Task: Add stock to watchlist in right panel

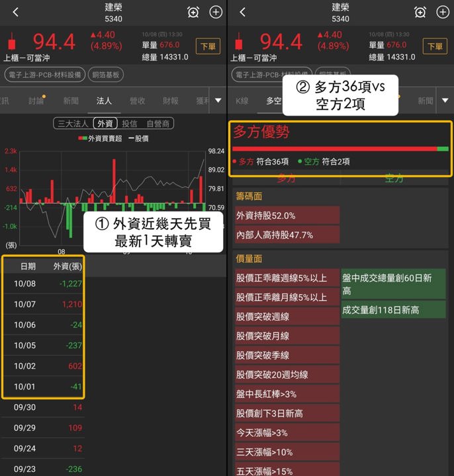Action: pos(443,12)
